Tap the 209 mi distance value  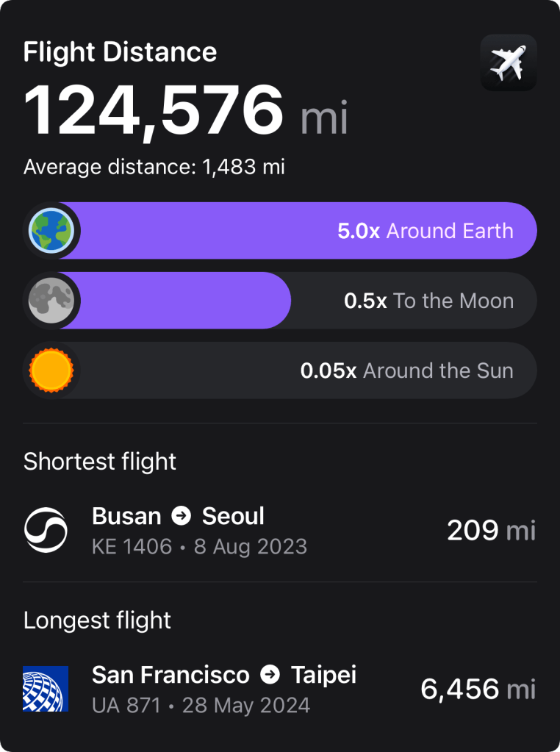tap(491, 530)
